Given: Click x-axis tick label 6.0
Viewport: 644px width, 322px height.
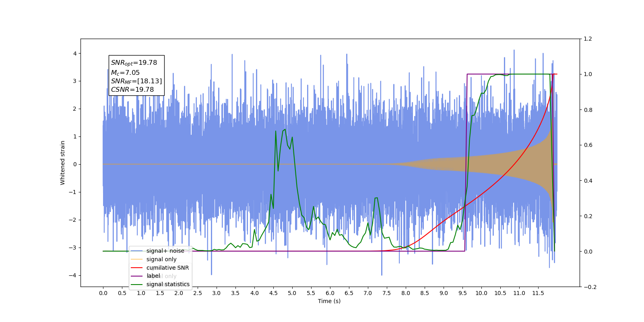Looking at the screenshot, I should pyautogui.click(x=330, y=293).
